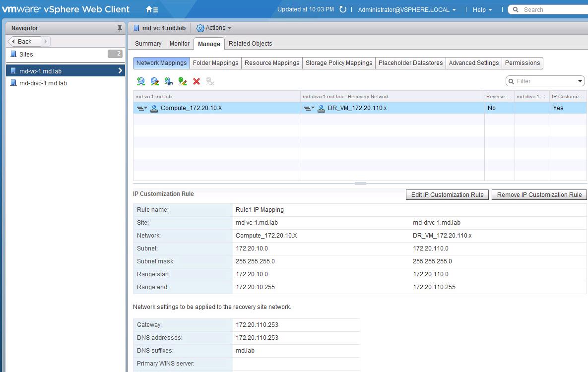Open the Resource Mappings sub-tab

(x=272, y=63)
